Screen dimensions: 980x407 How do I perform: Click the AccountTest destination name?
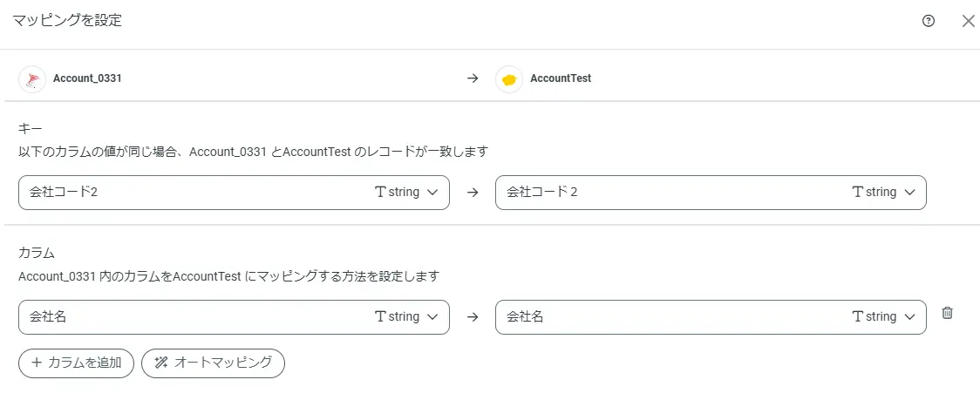tap(561, 78)
